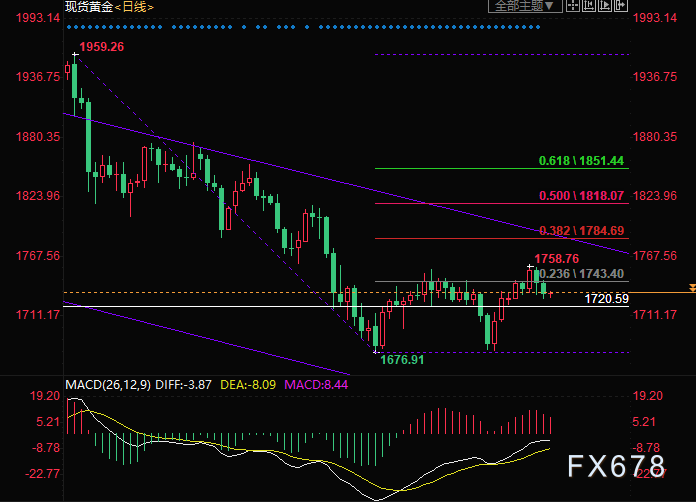Click the orange price marker arrow on the right edge
The width and height of the screenshot is (696, 502).
click(x=692, y=289)
